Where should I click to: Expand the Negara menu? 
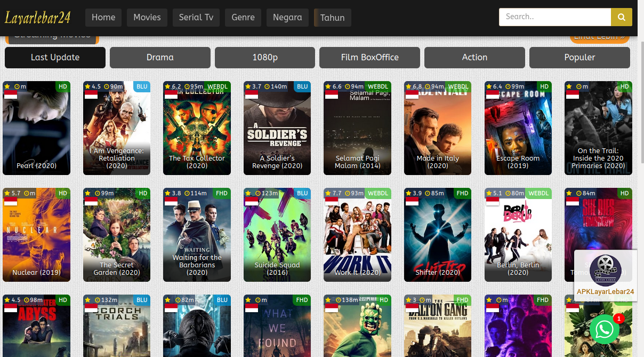[x=287, y=18]
